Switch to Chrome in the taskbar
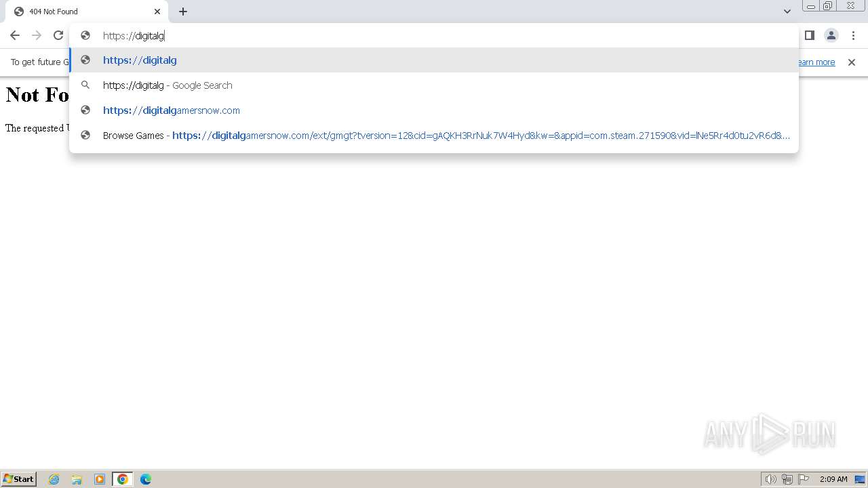Image resolution: width=868 pixels, height=488 pixels. (123, 479)
